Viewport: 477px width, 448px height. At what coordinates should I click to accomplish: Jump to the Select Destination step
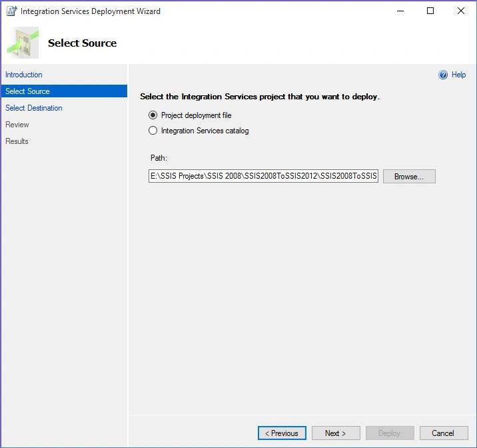[34, 108]
